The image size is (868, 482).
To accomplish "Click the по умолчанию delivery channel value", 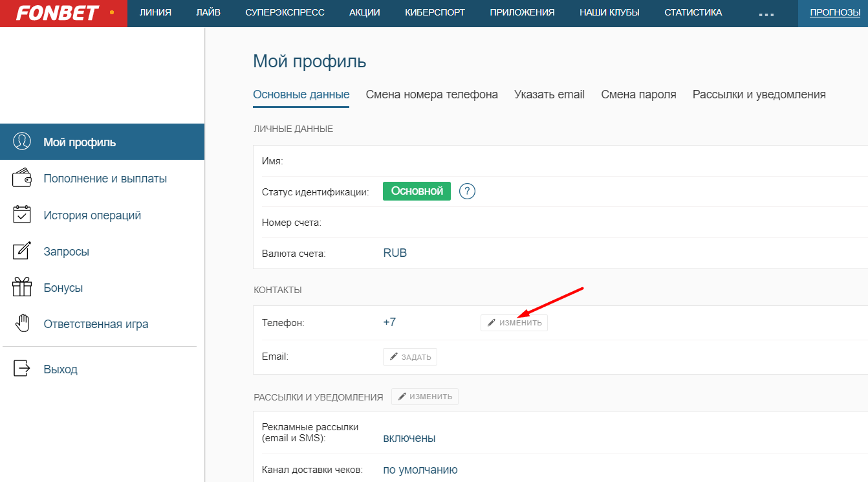I will [420, 470].
